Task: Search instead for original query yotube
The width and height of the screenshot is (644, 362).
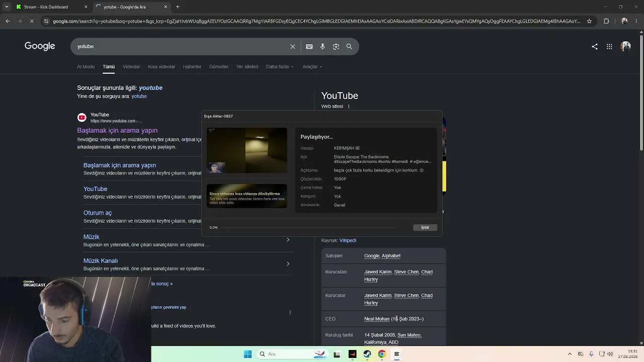Action: tap(139, 96)
